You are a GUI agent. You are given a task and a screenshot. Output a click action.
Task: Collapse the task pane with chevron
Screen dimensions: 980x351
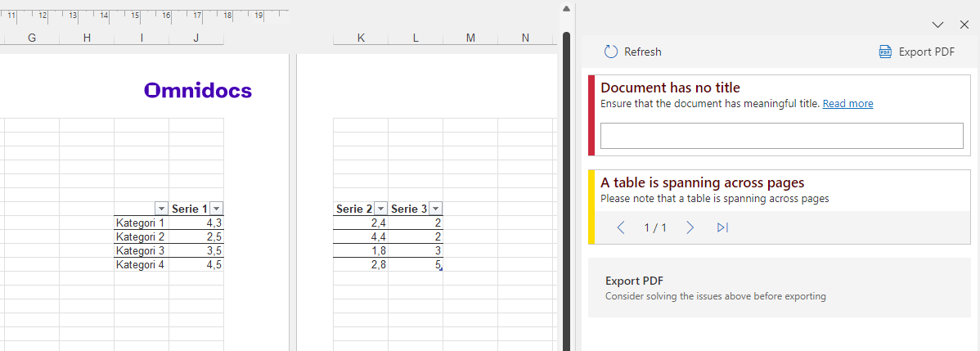(937, 25)
